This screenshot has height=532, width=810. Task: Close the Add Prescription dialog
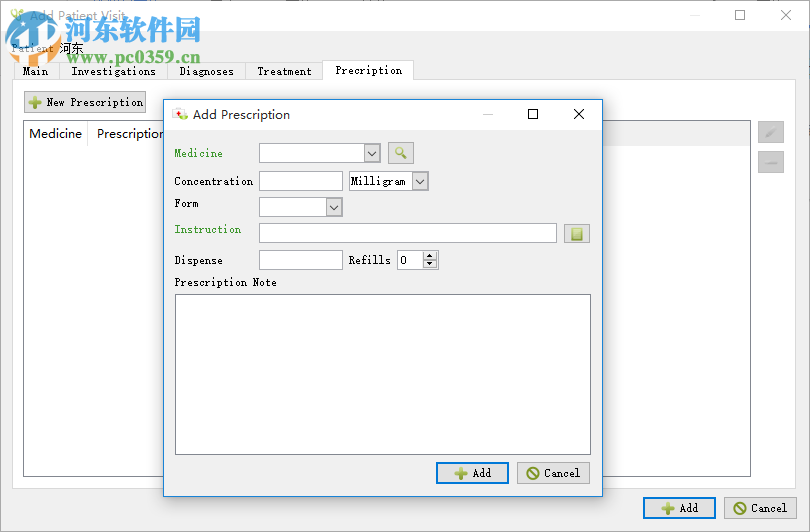click(579, 114)
